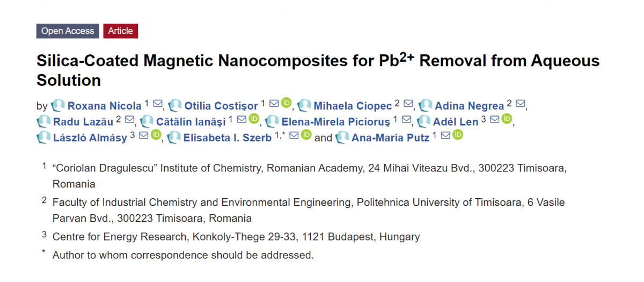This screenshot has width=644, height=282.
Task: Follow the Elisabeta I. Szerb author link
Action: coord(228,137)
